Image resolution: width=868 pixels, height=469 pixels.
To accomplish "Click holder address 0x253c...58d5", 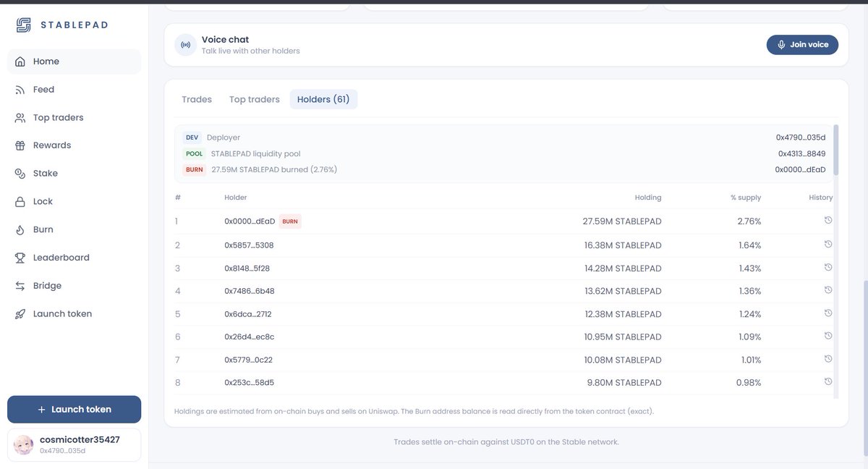I will click(x=249, y=383).
